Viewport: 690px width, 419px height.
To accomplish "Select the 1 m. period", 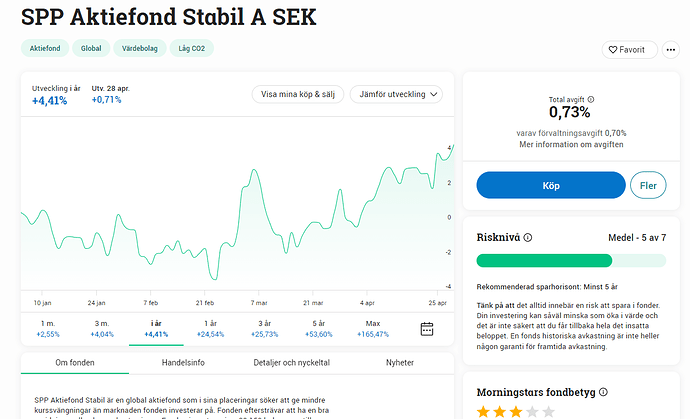I will tap(48, 329).
